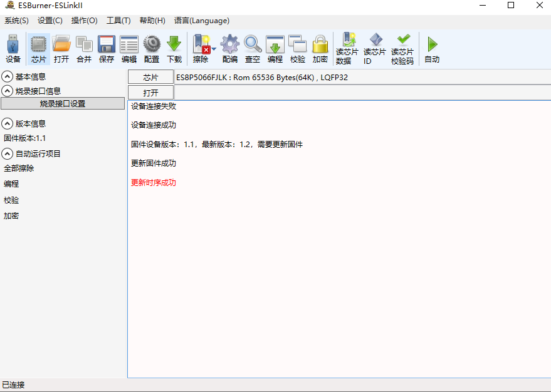
Task: Click 固件版本:1.1 text
Action: tap(24, 138)
